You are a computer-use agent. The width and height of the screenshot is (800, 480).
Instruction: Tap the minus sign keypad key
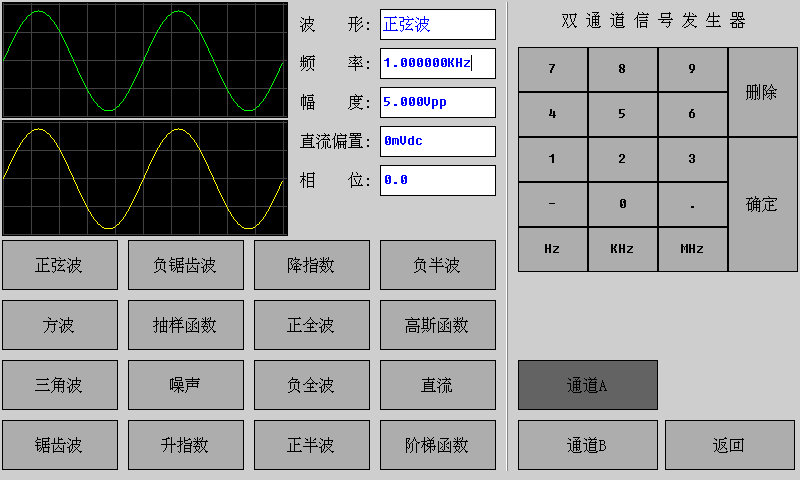pyautogui.click(x=553, y=204)
